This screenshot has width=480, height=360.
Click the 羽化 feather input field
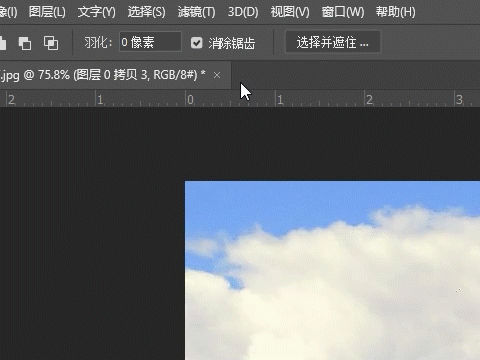point(150,42)
